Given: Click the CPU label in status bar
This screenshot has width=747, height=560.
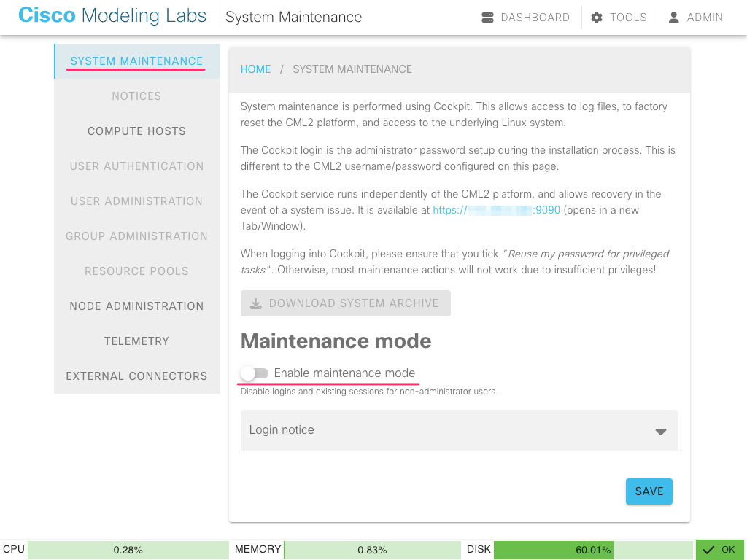Looking at the screenshot, I should coord(14,550).
